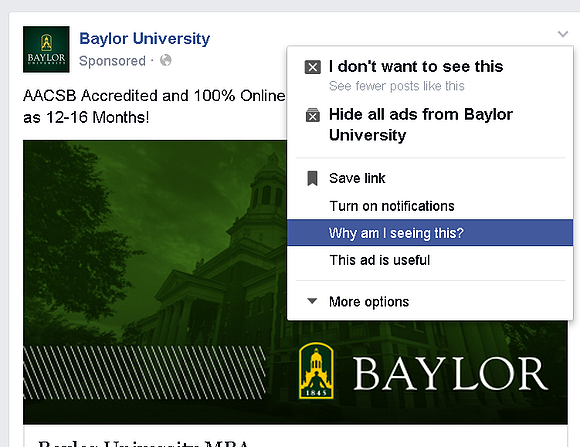Viewport: 580px width, 447px height.
Task: Expand More options triangle arrow
Action: click(312, 301)
